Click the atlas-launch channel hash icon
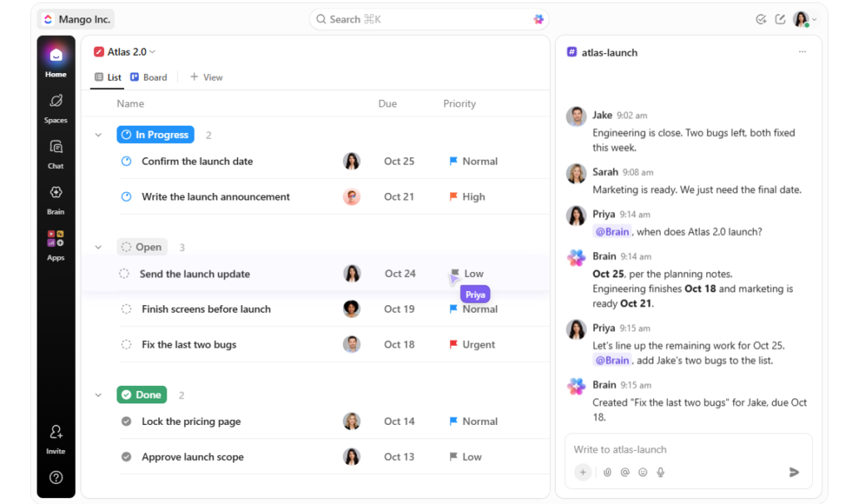This screenshot has width=852, height=504. coord(572,52)
